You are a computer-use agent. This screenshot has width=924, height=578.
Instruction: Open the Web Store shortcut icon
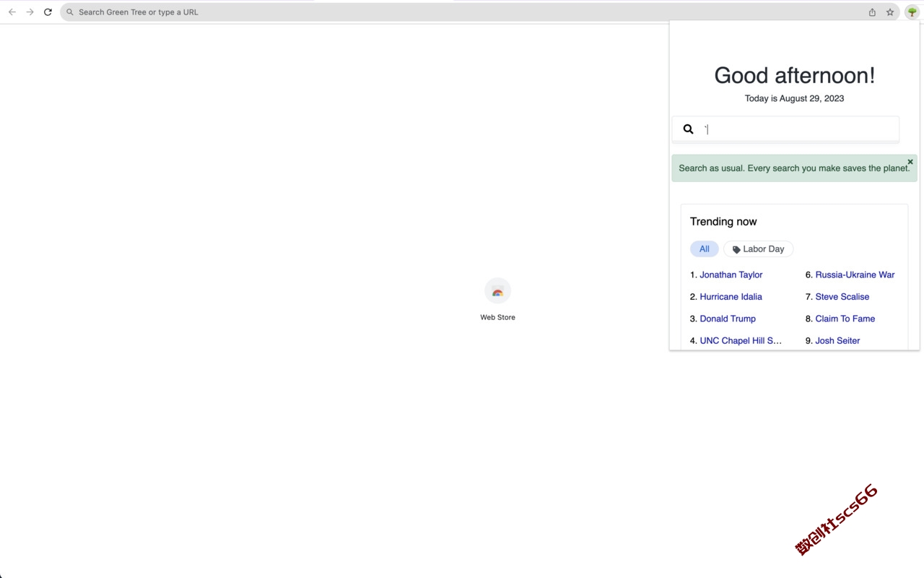498,291
